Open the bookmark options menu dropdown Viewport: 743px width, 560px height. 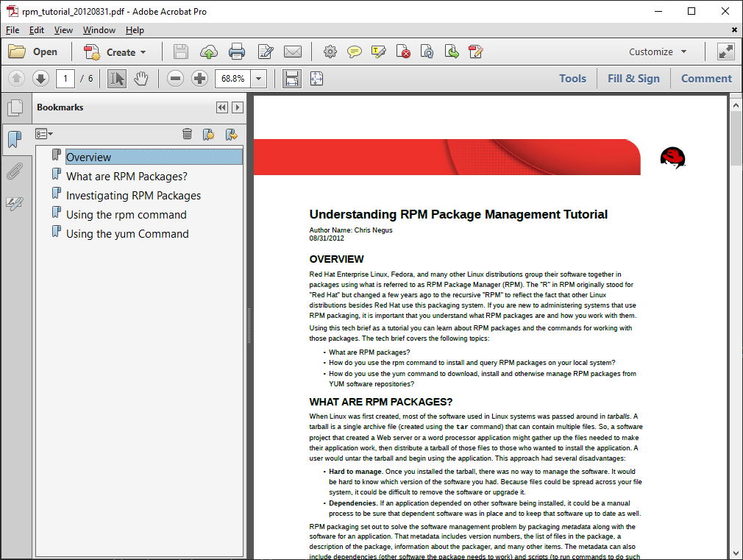click(x=44, y=134)
